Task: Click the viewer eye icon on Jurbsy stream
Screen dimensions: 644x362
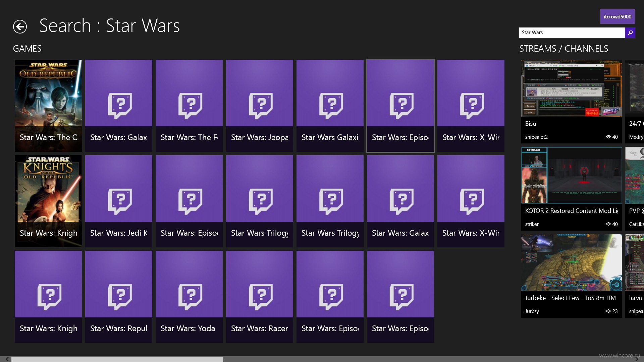Action: tap(608, 311)
